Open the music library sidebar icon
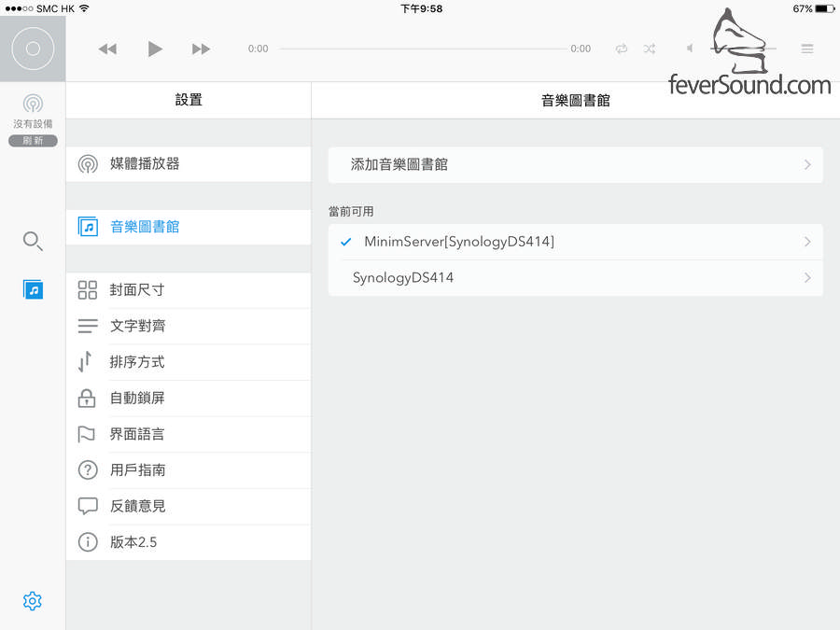Viewport: 840px width, 630px height. point(34,290)
